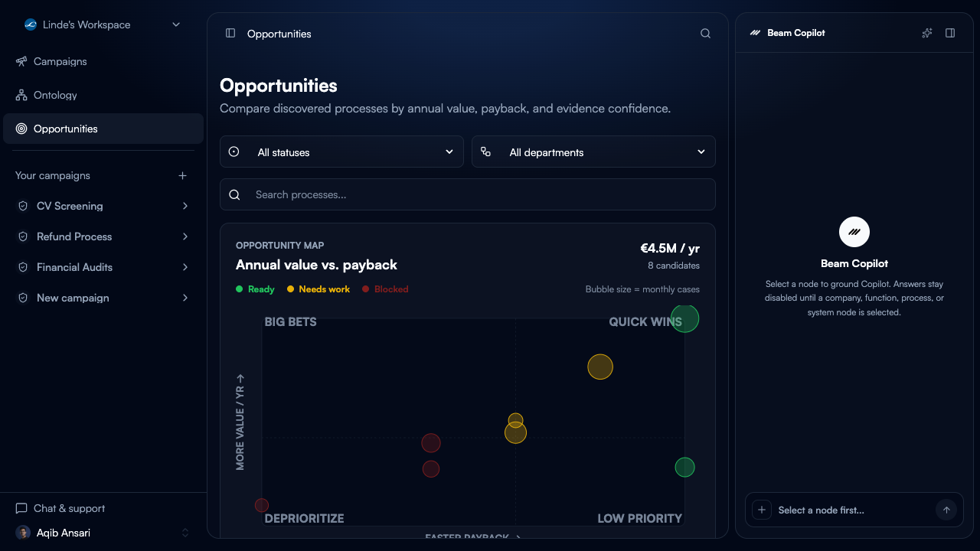Screen dimensions: 980x551
Task: Toggle the Blocked legend filter
Action: coord(385,289)
